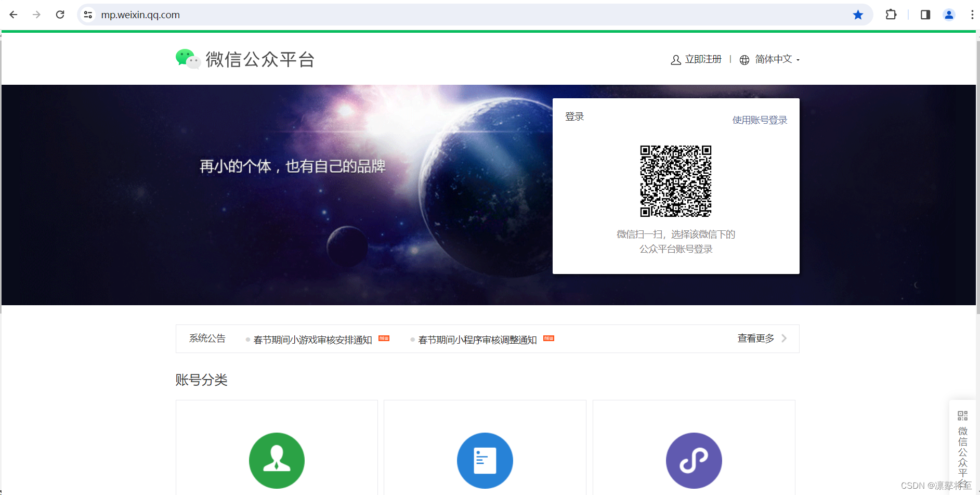Open the 春节期间小程序审核调整通知 notice
The height and width of the screenshot is (495, 980).
(x=477, y=339)
